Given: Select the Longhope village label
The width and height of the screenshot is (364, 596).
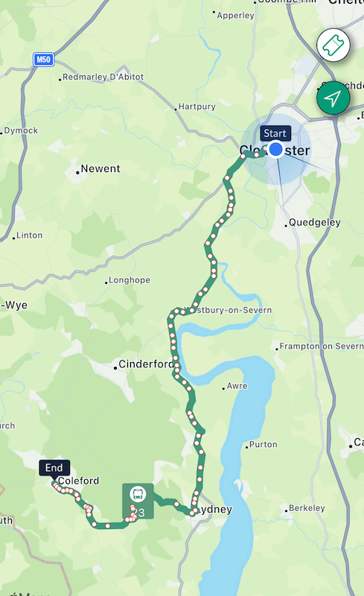Looking at the screenshot, I should 130,280.
